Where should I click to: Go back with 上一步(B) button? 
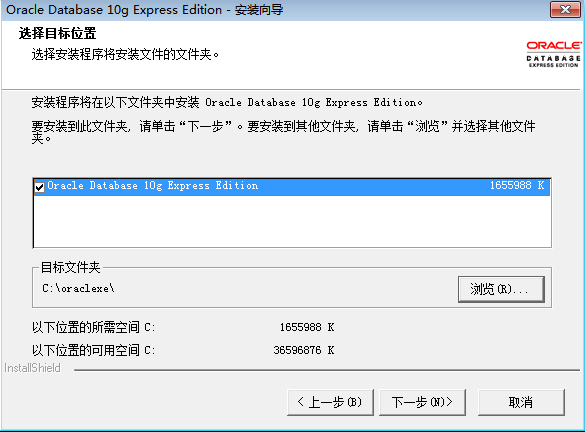pyautogui.click(x=330, y=402)
